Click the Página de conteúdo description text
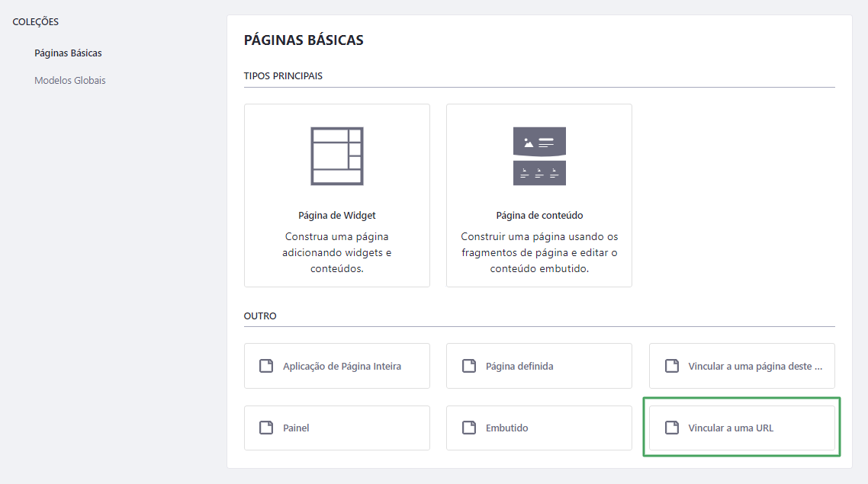Viewport: 868px width, 484px height. tap(539, 252)
